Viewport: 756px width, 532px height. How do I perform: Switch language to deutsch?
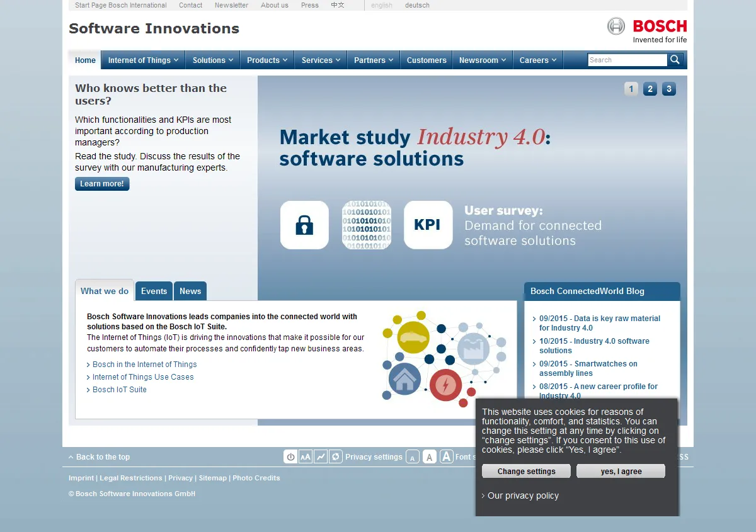click(417, 5)
